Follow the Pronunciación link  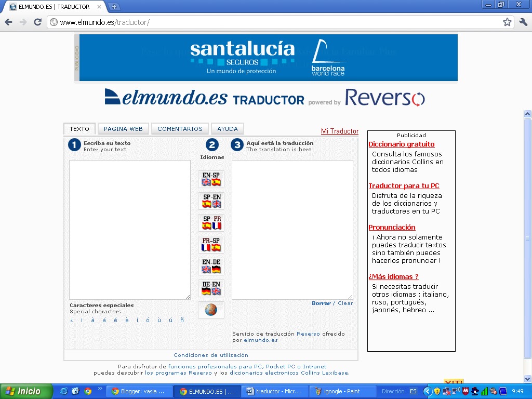tap(392, 228)
